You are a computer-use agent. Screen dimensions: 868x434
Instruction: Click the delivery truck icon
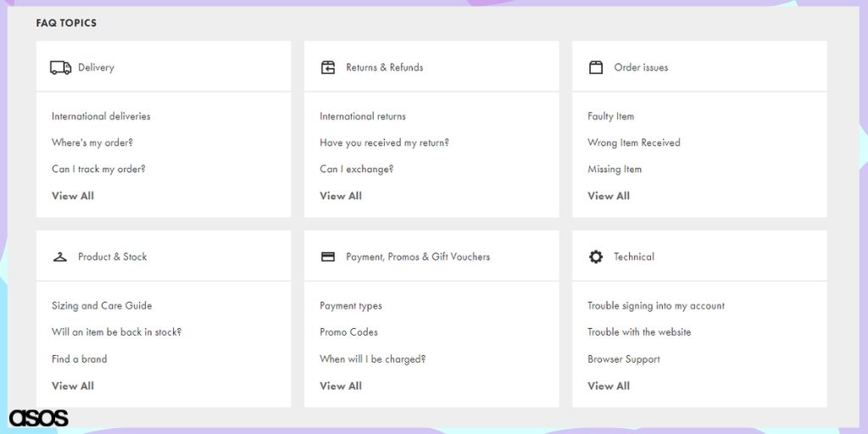click(60, 68)
